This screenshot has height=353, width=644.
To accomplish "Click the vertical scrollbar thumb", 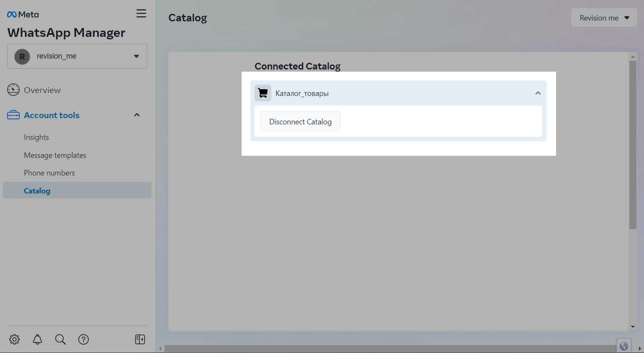I will tap(633, 145).
